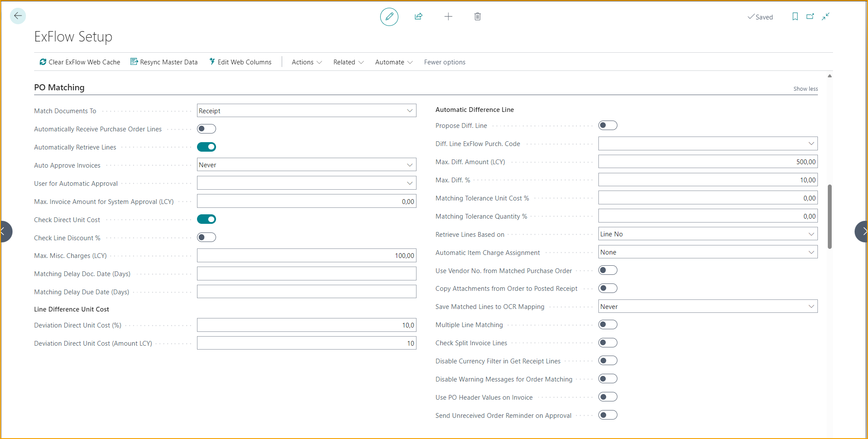The width and height of the screenshot is (868, 439).
Task: Open the Related menu
Action: pos(348,62)
